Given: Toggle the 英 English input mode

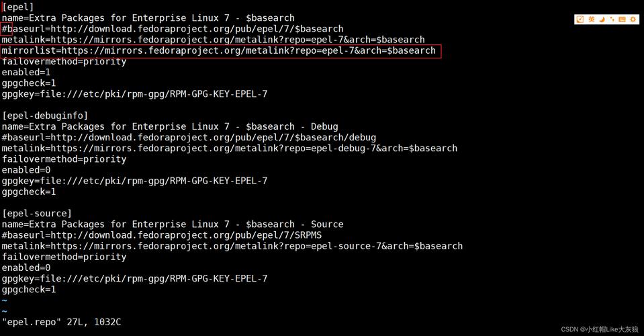Looking at the screenshot, I should coord(591,19).
